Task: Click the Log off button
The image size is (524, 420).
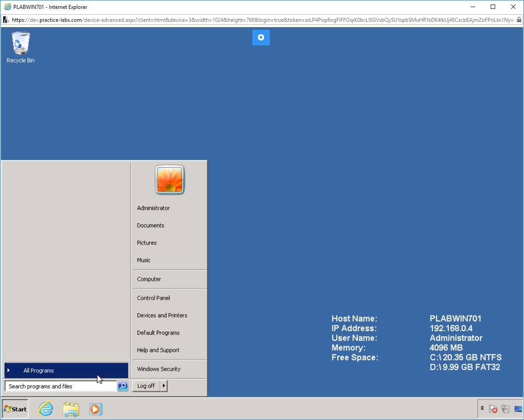Action: (146, 386)
